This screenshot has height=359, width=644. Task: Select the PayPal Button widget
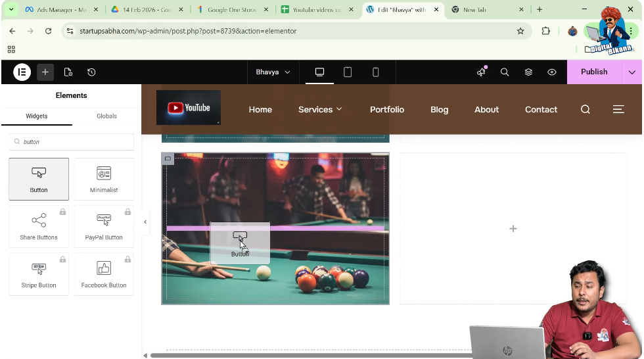(104, 226)
